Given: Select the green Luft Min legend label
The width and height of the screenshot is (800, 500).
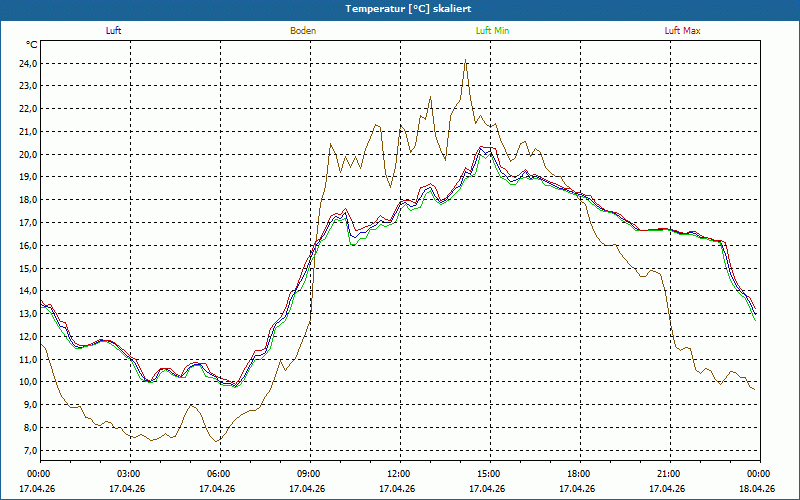Looking at the screenshot, I should coord(492,31).
